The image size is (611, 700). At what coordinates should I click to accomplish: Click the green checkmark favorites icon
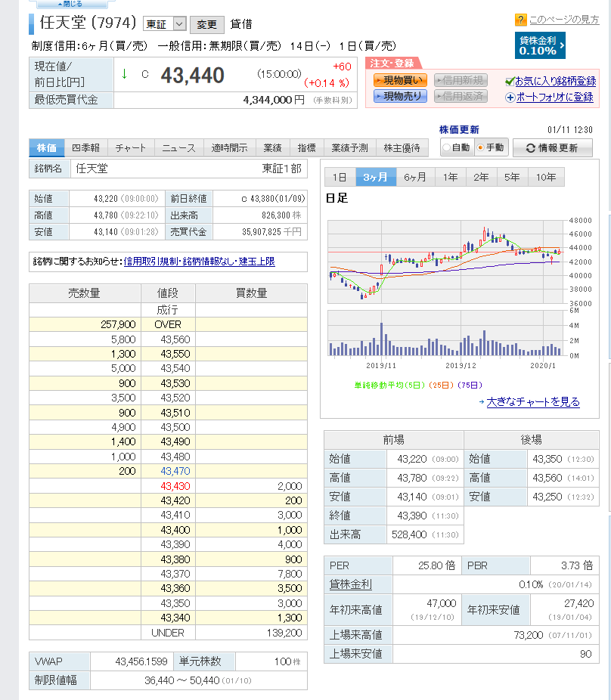pyautogui.click(x=510, y=81)
